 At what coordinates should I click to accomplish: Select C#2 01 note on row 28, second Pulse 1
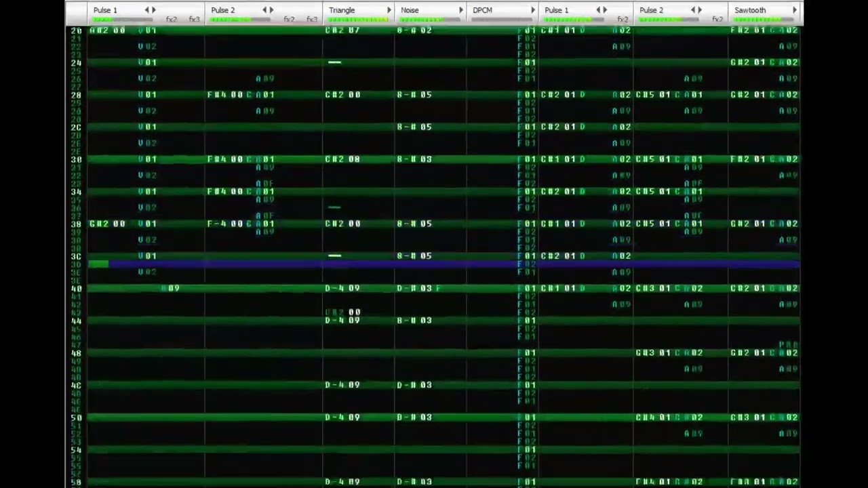pyautogui.click(x=559, y=95)
